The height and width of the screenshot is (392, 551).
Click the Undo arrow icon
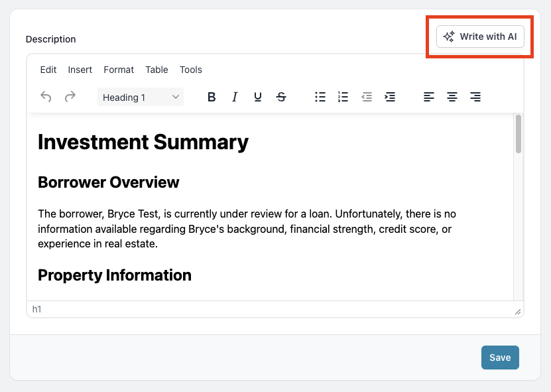click(46, 97)
